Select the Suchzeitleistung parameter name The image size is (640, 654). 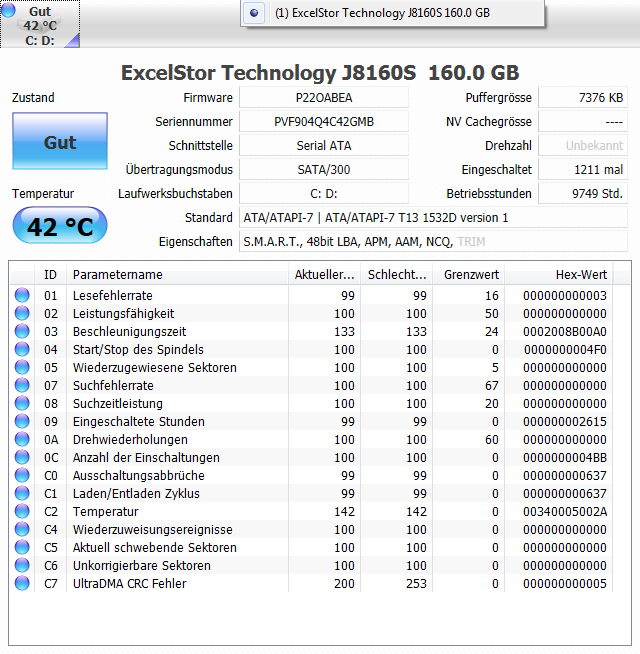pos(118,403)
